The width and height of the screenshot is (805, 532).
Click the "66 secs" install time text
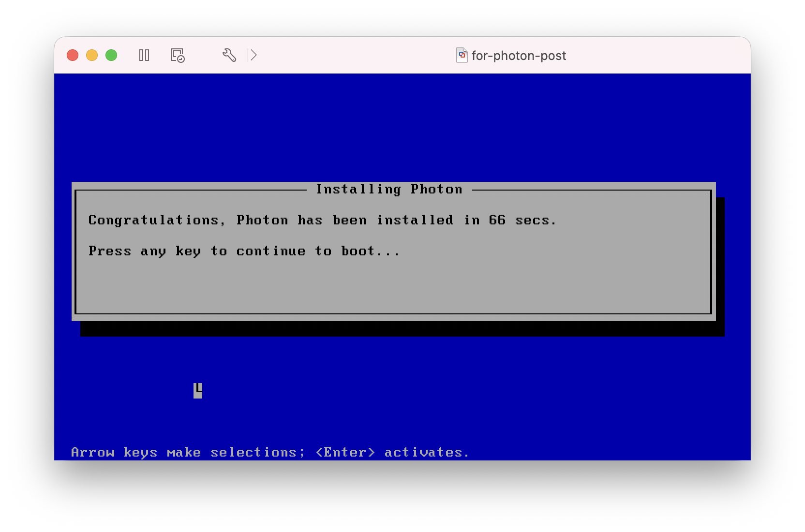pyautogui.click(x=522, y=221)
